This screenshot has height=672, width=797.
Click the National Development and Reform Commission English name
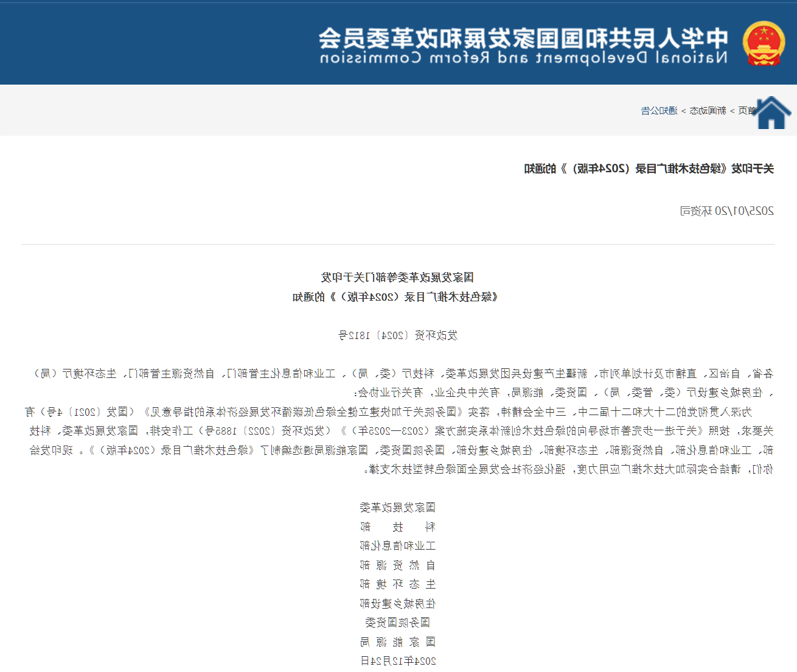[x=524, y=58]
